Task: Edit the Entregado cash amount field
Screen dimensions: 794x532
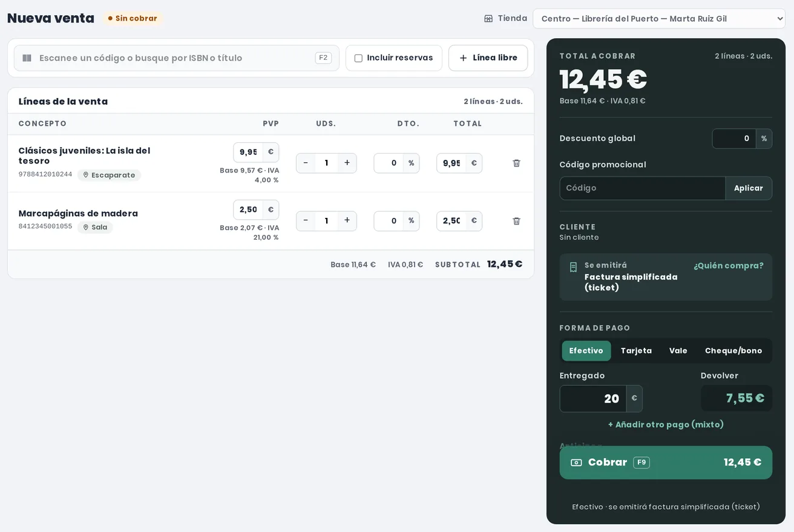Action: [x=593, y=399]
